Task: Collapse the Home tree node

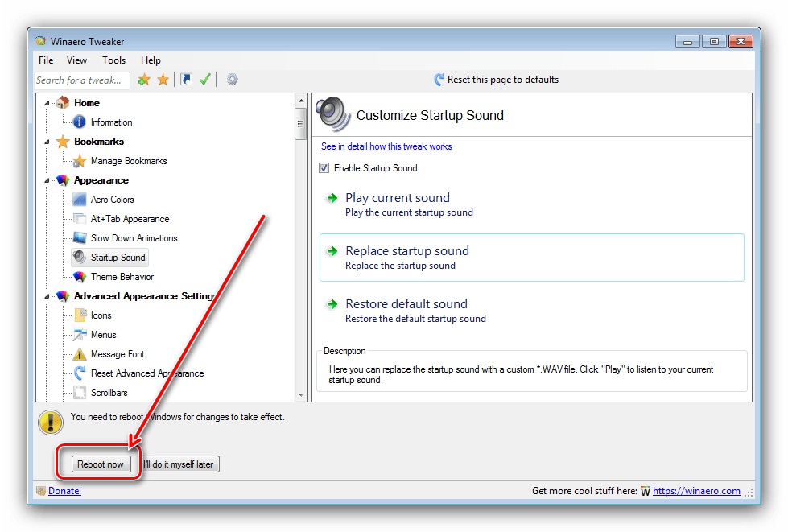Action: [x=48, y=103]
